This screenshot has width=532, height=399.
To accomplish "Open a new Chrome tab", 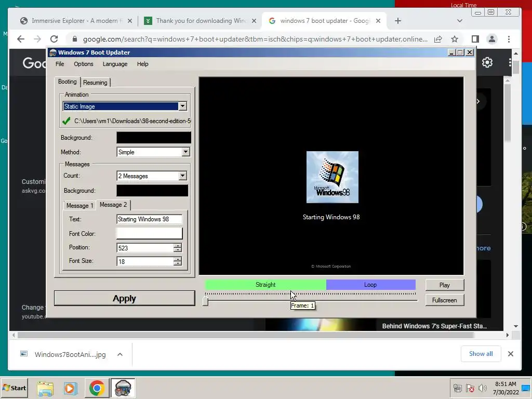I will tap(397, 21).
